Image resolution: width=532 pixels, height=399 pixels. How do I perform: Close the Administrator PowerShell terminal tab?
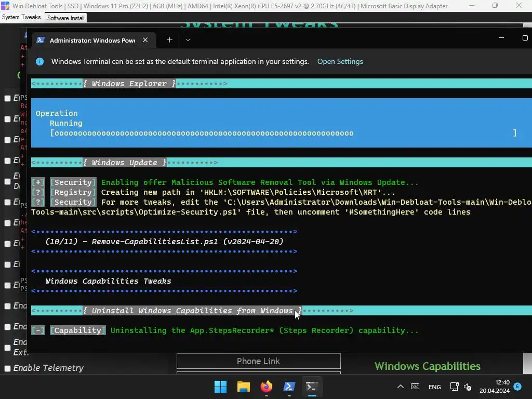coord(145,40)
